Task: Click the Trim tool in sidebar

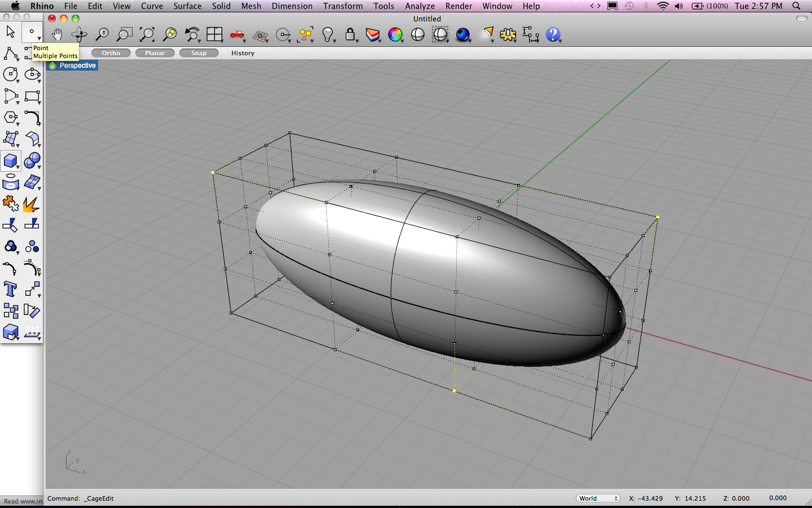Action: tap(11, 225)
